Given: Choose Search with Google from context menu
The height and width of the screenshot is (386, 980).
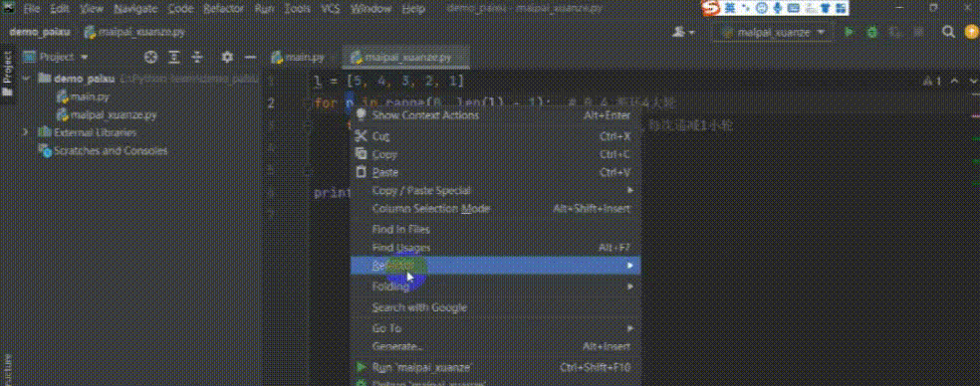Looking at the screenshot, I should [x=495, y=307].
